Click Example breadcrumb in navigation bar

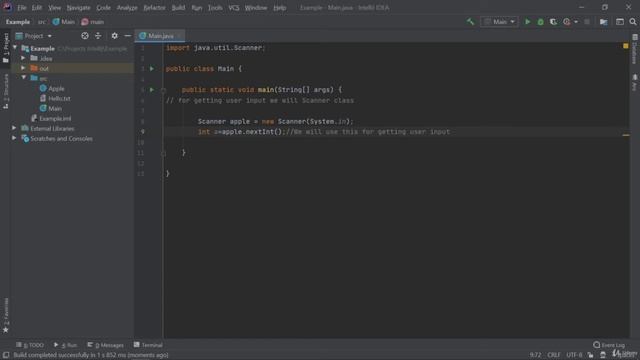click(x=18, y=22)
